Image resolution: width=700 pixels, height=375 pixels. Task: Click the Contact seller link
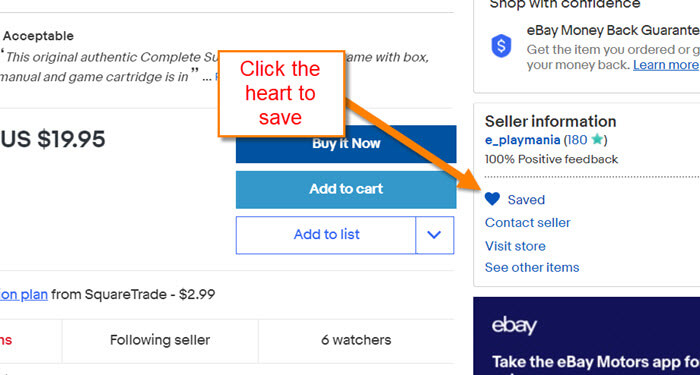(x=528, y=222)
